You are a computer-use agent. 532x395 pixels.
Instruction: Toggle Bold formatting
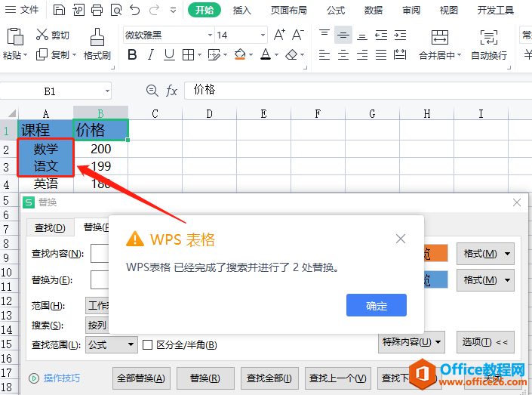[x=132, y=54]
